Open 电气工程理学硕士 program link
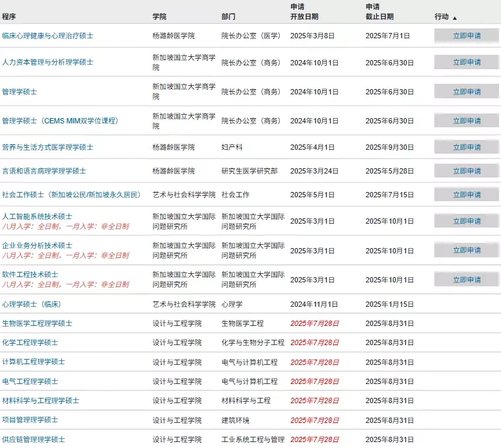 point(30,381)
